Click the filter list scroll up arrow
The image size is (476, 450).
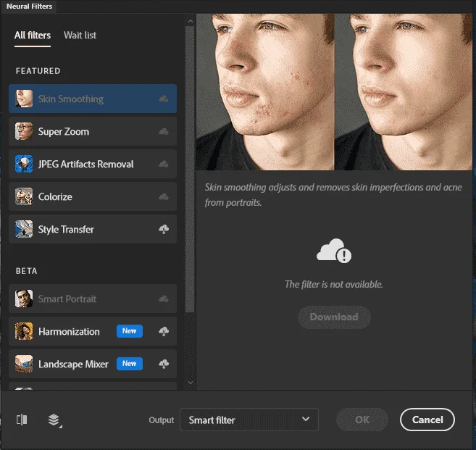pos(191,22)
